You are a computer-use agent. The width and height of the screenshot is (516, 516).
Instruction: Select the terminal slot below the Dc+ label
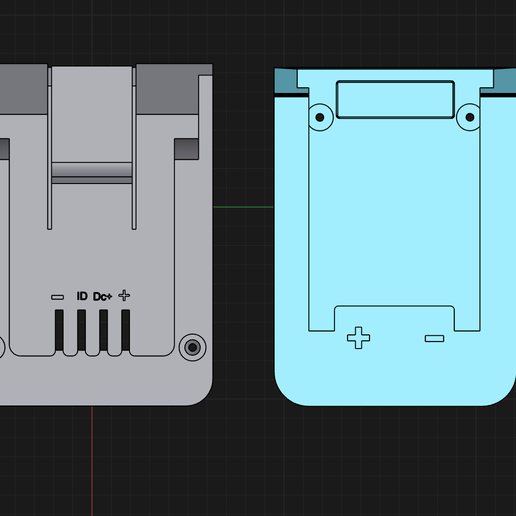103,330
